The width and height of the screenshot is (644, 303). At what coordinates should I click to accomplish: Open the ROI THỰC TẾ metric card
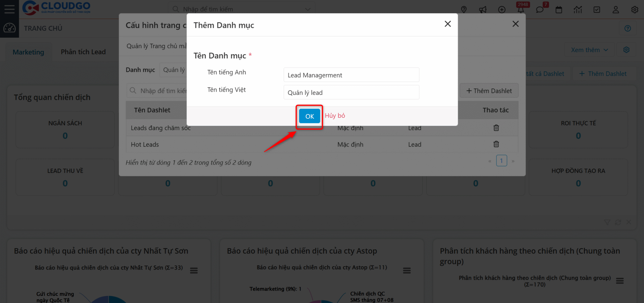[578, 130]
